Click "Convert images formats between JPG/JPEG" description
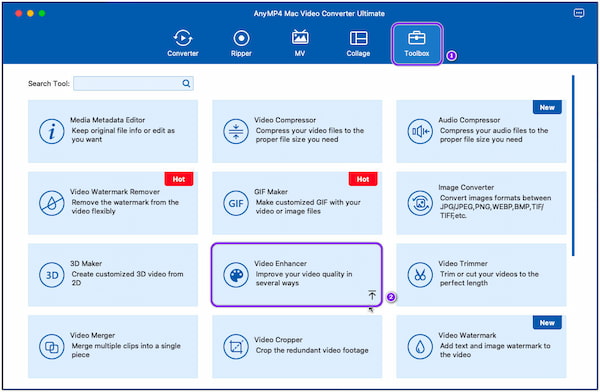Screen dimensions: 600x392 [x=495, y=206]
